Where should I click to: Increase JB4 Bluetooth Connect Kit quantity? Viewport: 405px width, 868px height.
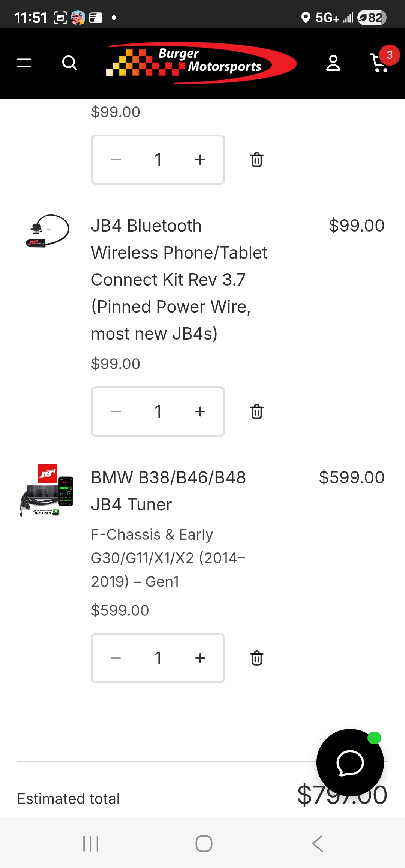pyautogui.click(x=200, y=412)
